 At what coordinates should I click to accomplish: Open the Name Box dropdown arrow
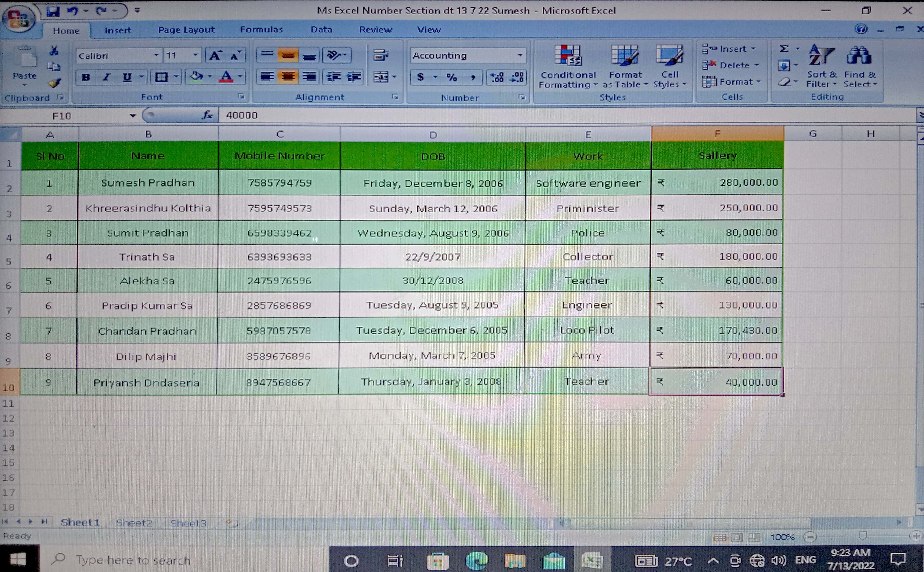tap(132, 116)
